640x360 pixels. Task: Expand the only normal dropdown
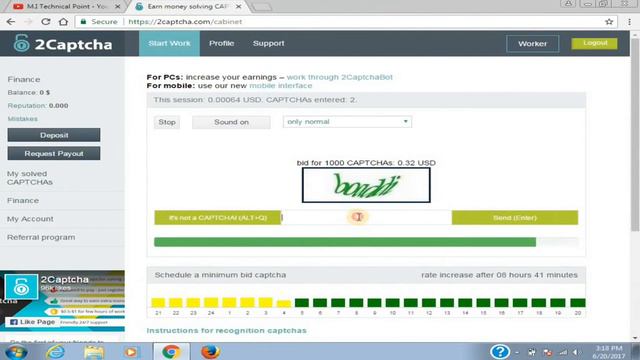[x=347, y=122]
